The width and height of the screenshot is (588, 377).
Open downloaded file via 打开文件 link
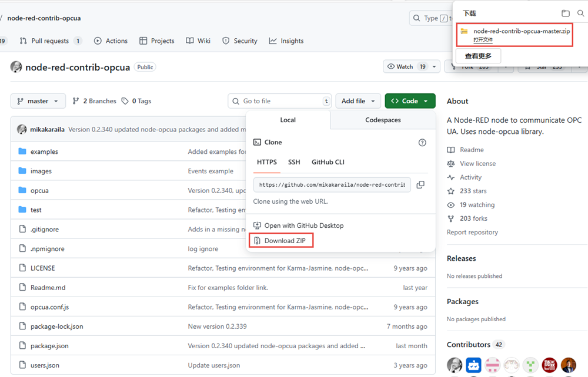point(483,40)
